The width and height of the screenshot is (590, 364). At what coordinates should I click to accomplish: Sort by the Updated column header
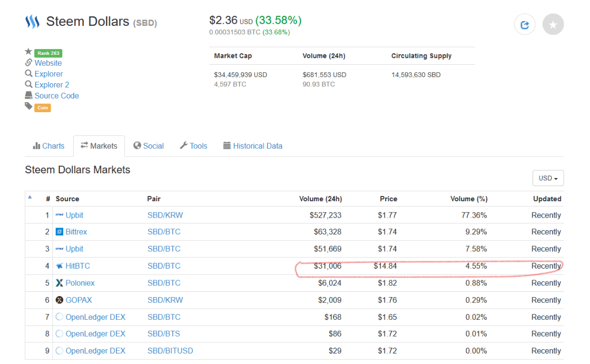pos(547,199)
